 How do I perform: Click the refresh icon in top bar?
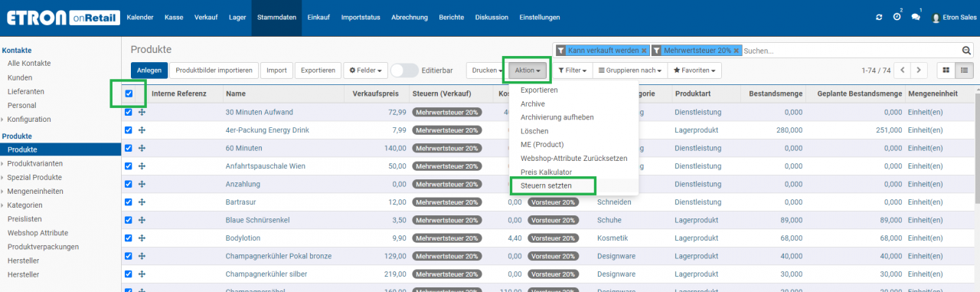click(878, 17)
